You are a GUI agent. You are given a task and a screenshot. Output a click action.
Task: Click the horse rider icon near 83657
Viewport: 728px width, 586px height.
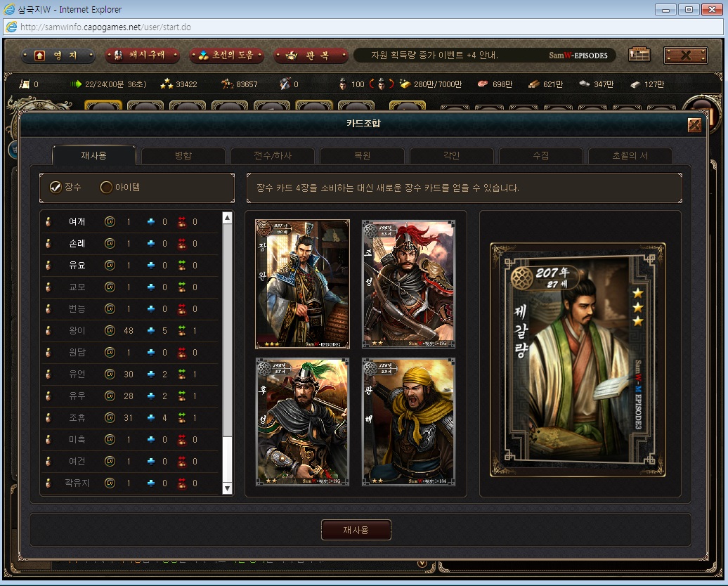click(x=227, y=84)
